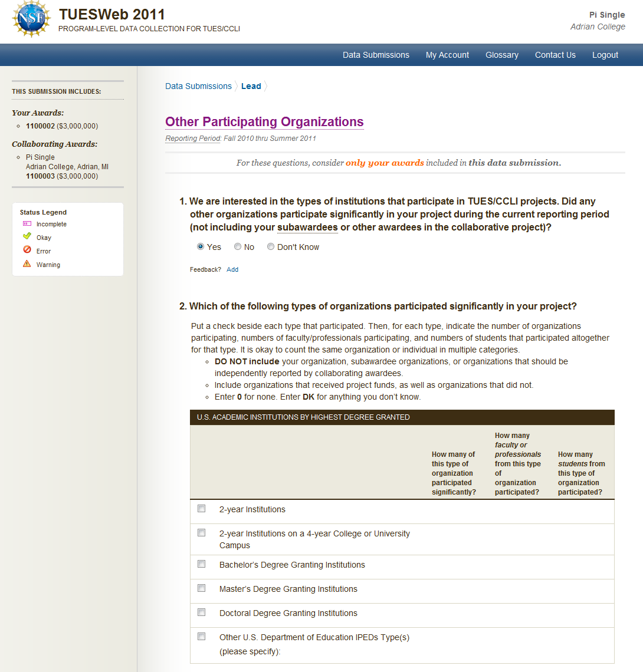This screenshot has width=643, height=672.
Task: Click the green Okay checkmark icon
Action: [27, 237]
